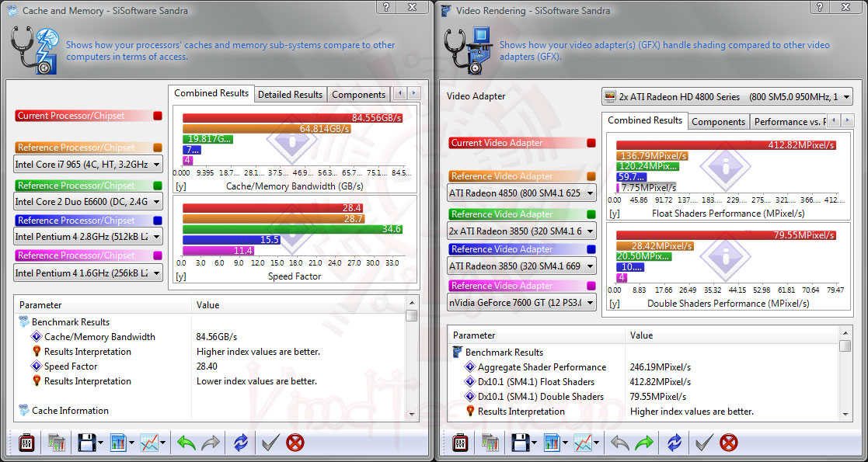
Task: Click tab scroll left arrow in Video Rendering
Action: 834,120
